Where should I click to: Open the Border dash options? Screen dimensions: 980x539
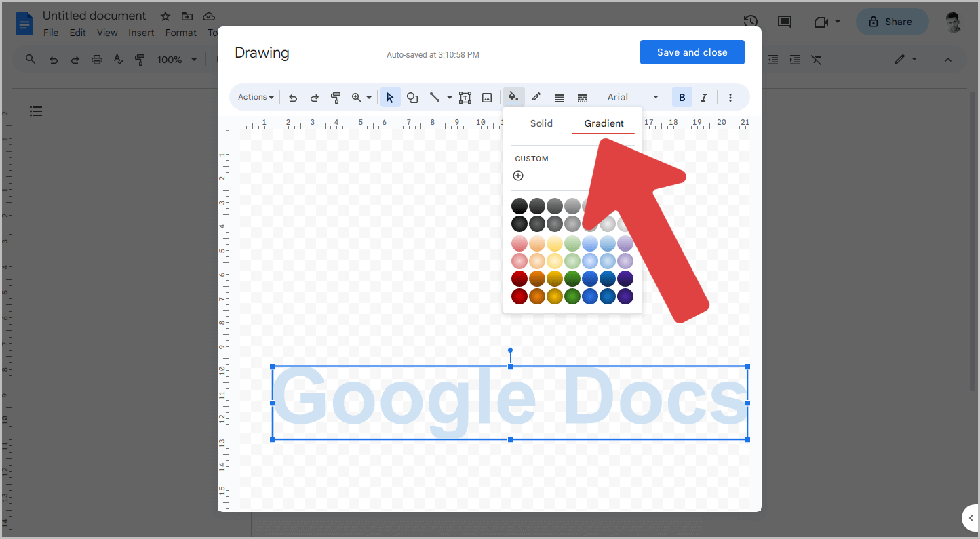point(583,98)
